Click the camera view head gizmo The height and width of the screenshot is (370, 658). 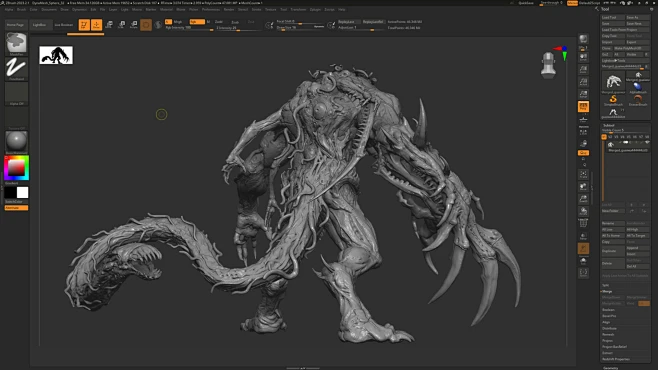(548, 65)
